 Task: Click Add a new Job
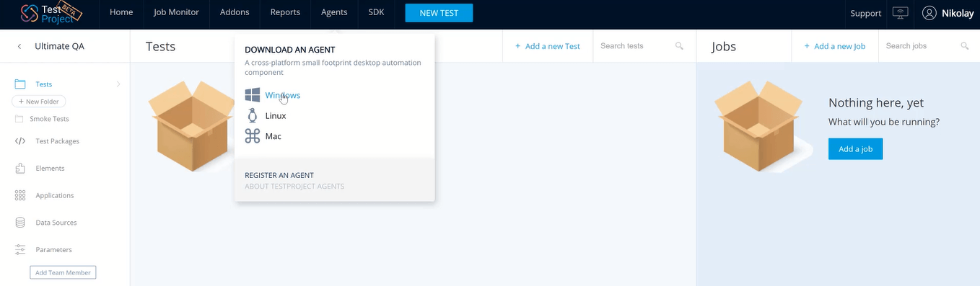click(x=835, y=46)
